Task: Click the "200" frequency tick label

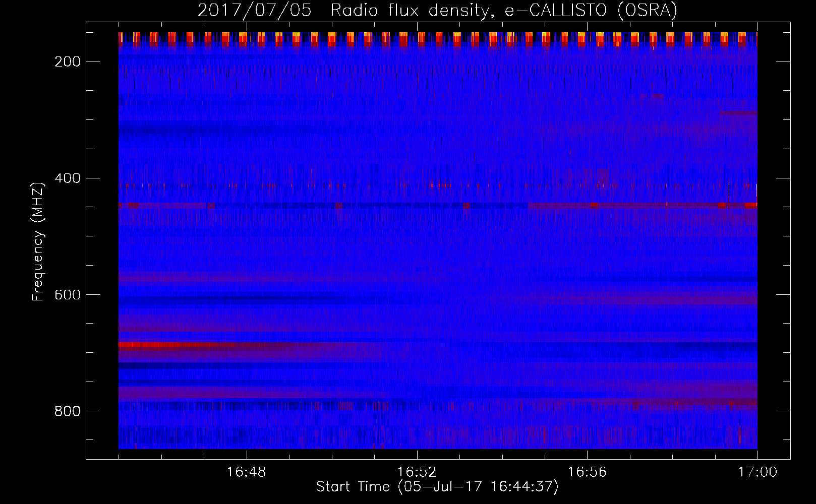Action: coord(68,61)
